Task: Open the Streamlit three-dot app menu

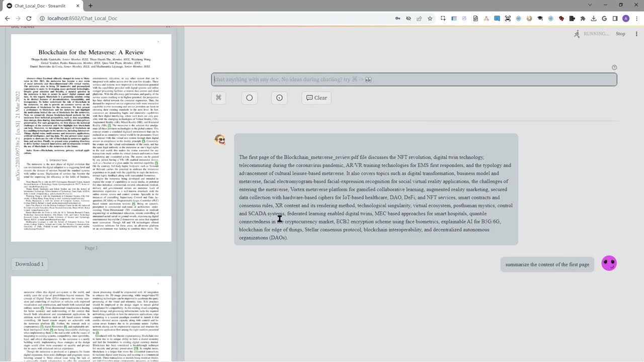Action: (x=635, y=34)
